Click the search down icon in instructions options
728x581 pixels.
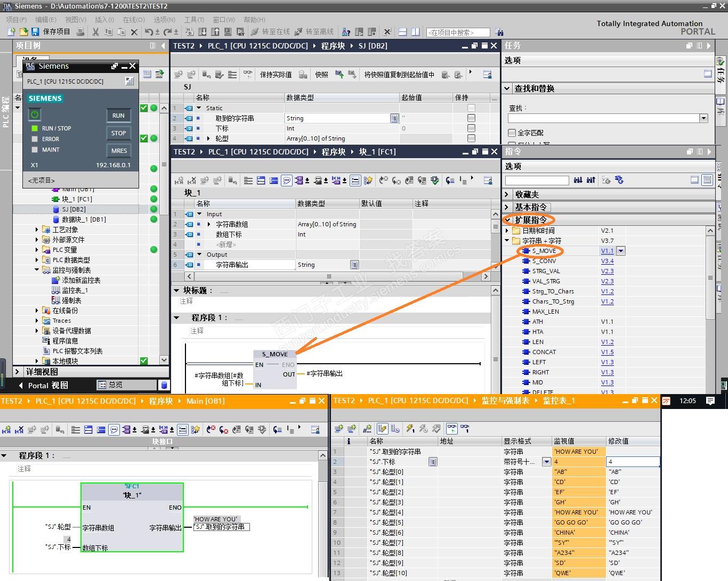tap(578, 180)
